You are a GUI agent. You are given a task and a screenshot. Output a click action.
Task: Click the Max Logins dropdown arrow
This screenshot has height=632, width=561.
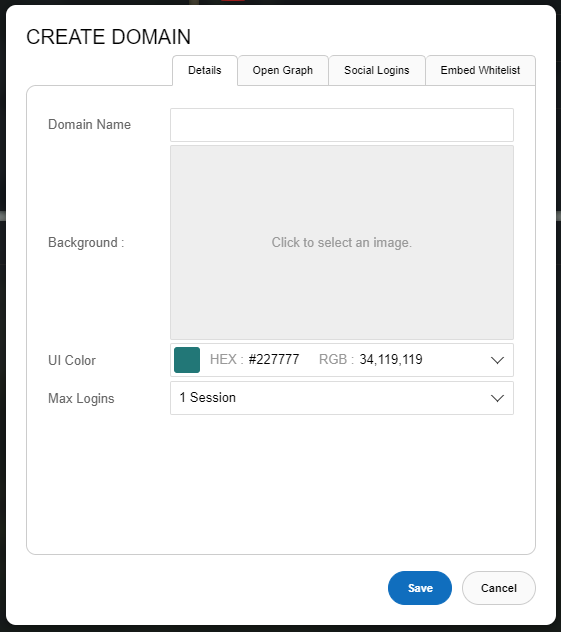(497, 398)
